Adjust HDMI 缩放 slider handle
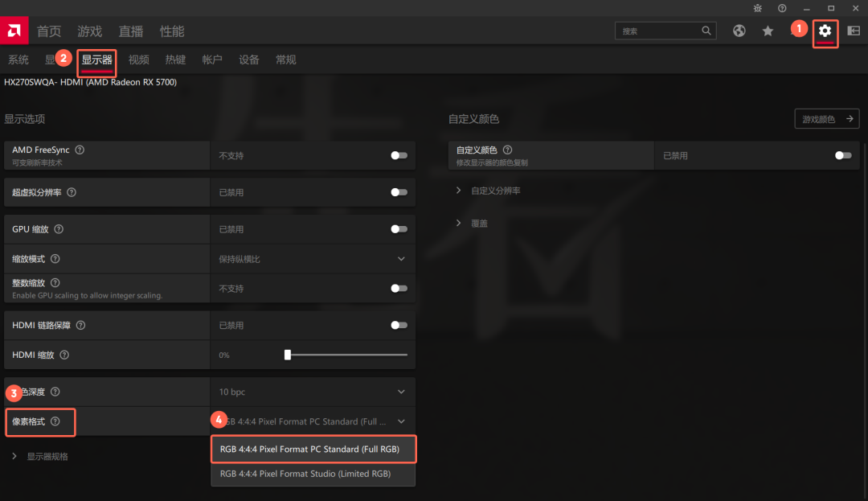This screenshot has width=868, height=501. [287, 355]
